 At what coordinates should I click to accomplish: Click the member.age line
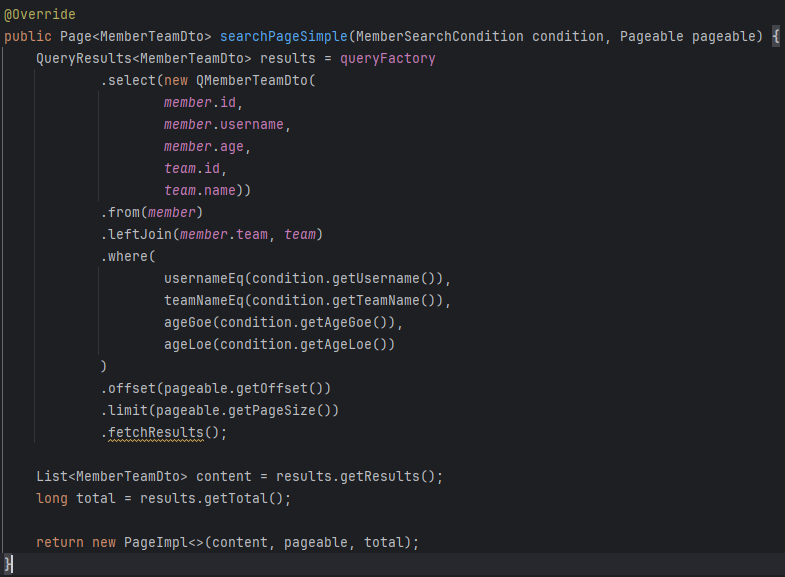tap(207, 147)
